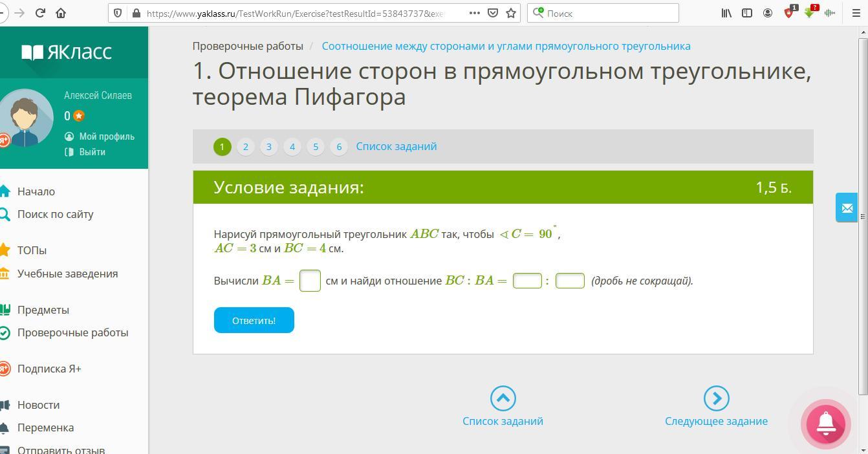This screenshot has height=454, width=868.
Task: Open ТОПы in the sidebar
Action: point(32,250)
